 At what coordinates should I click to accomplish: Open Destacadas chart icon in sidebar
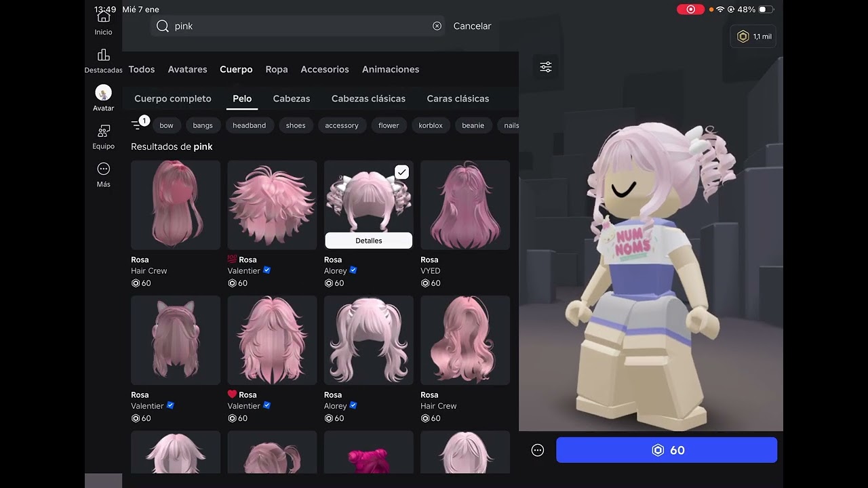click(103, 55)
